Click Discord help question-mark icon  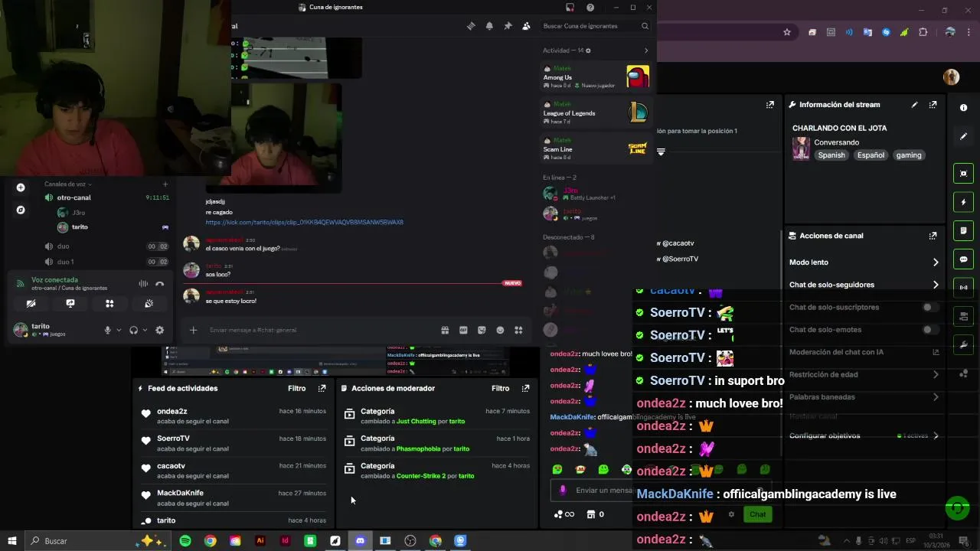tap(590, 8)
